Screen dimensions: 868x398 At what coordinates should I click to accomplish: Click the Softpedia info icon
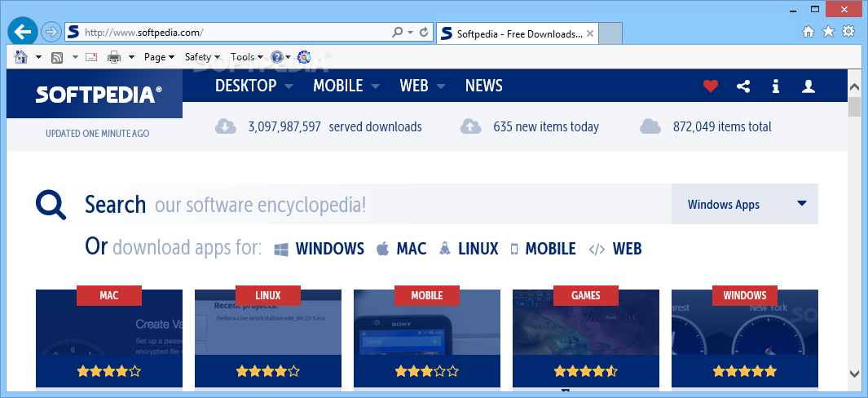point(776,86)
